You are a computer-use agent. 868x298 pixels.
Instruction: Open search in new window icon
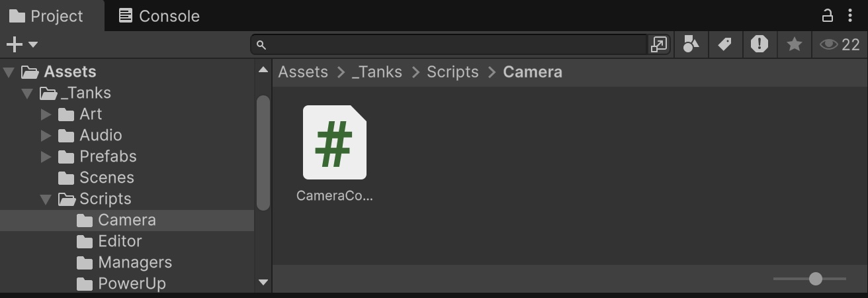pyautogui.click(x=659, y=44)
